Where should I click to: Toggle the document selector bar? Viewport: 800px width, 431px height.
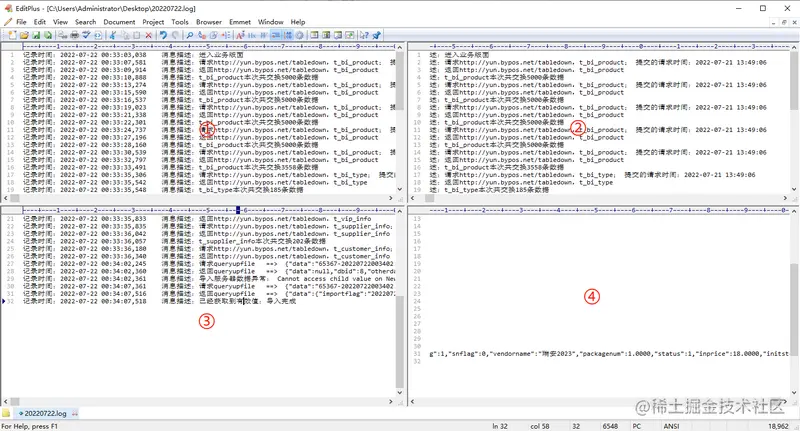(x=338, y=35)
